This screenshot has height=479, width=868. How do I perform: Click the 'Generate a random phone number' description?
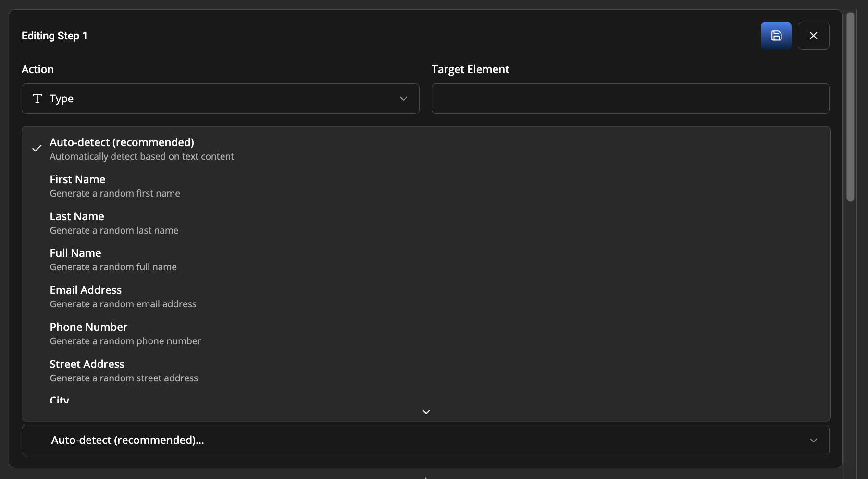coord(125,341)
